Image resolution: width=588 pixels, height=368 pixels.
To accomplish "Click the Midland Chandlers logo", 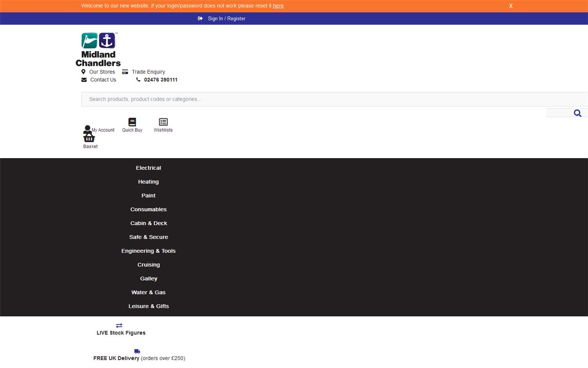I will point(98,49).
